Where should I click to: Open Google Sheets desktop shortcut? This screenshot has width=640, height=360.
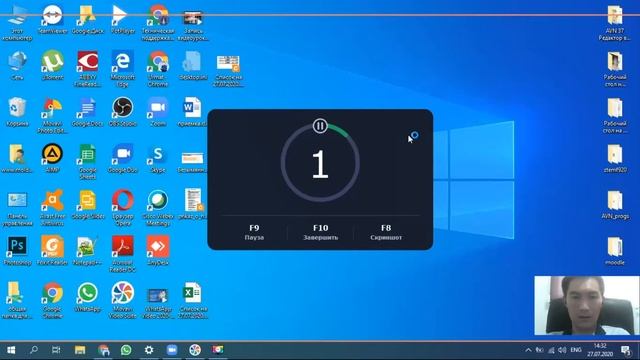click(x=87, y=161)
